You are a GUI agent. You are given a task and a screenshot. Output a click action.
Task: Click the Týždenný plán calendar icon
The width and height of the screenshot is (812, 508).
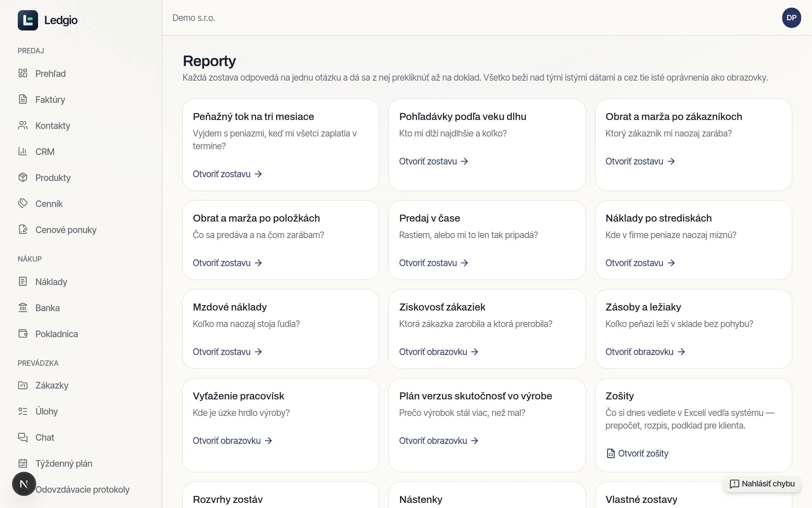click(23, 463)
